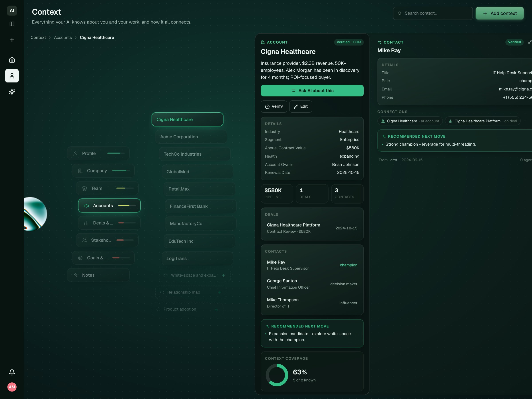This screenshot has width=532, height=399.
Task: Open RetailMax account node
Action: (x=199, y=189)
